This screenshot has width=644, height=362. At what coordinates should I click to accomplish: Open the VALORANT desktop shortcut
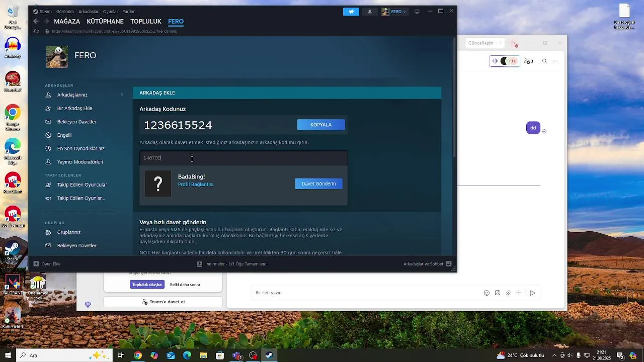(13, 285)
